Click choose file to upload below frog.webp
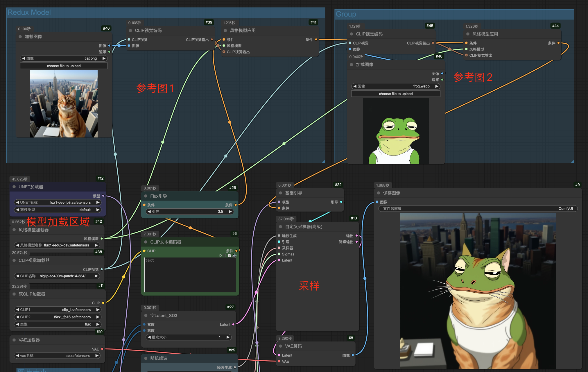Viewport: 588px width, 372px height. [x=396, y=94]
